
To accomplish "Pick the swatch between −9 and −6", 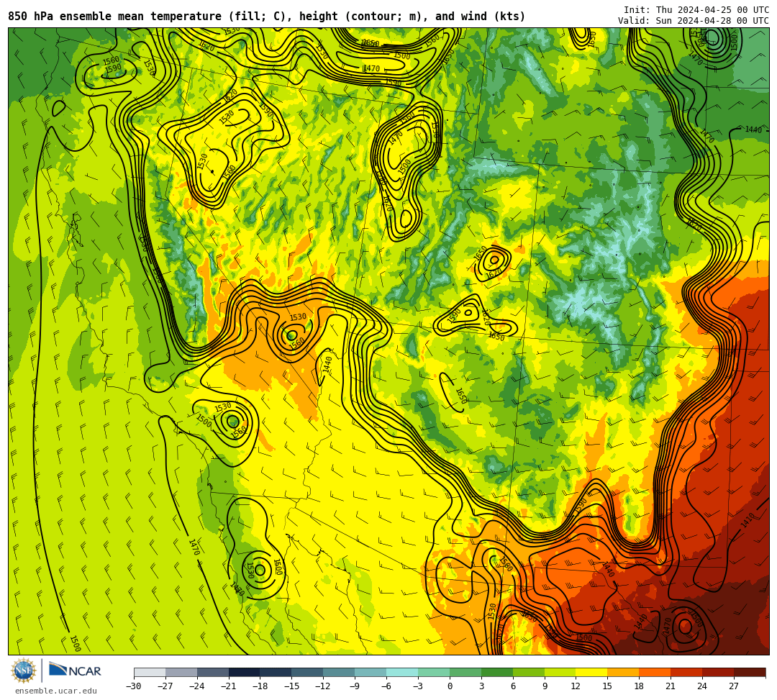I will [x=371, y=672].
